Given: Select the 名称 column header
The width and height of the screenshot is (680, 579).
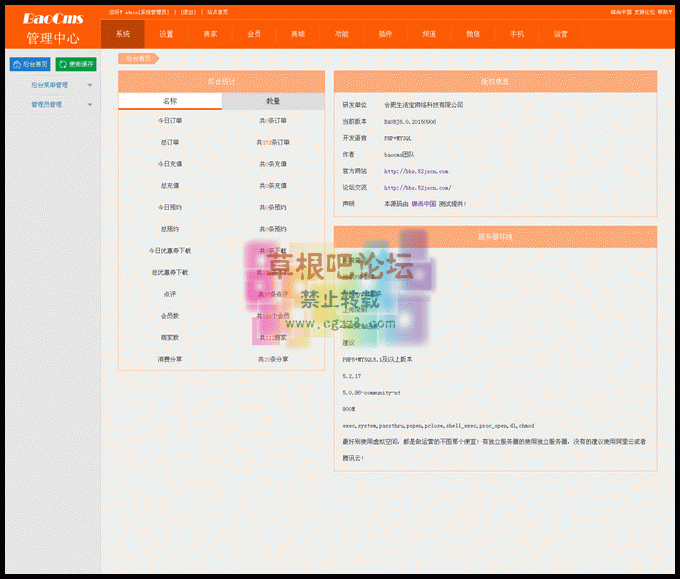Looking at the screenshot, I should tap(170, 101).
